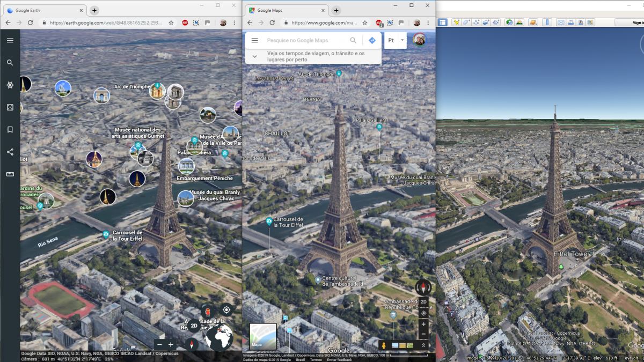Open the planet switcher dropdown in Earth Pro
Image resolution: width=644 pixels, height=362 pixels.
(533, 23)
